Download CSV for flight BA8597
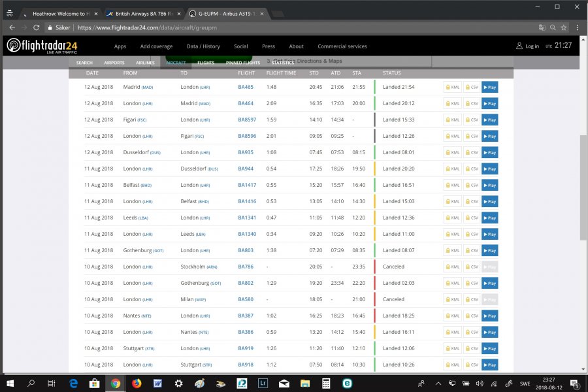The height and width of the screenshot is (392, 588). [471, 120]
